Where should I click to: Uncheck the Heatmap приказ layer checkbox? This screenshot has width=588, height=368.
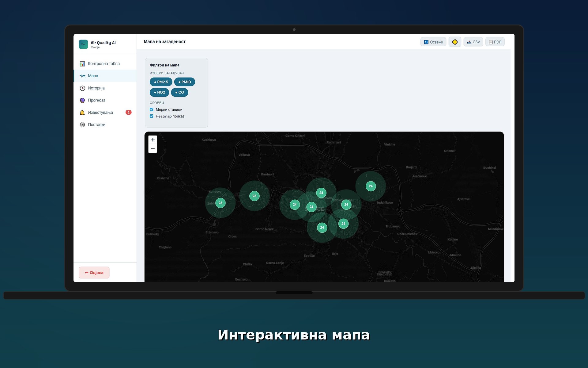point(151,116)
